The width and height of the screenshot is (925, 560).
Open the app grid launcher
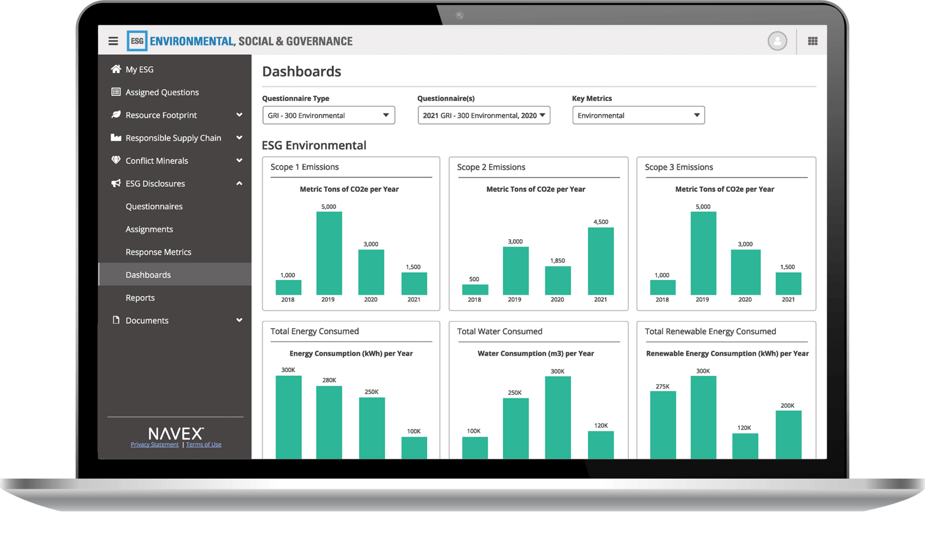click(x=812, y=41)
